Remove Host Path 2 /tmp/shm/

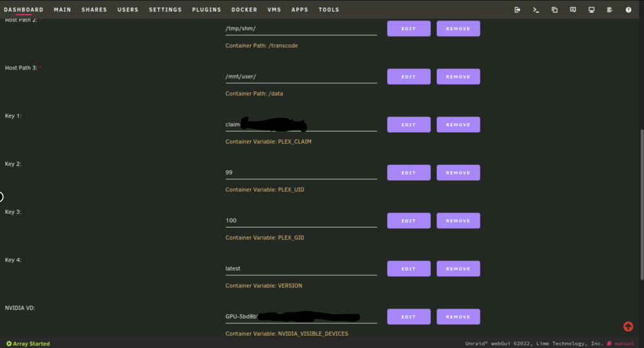tap(458, 29)
